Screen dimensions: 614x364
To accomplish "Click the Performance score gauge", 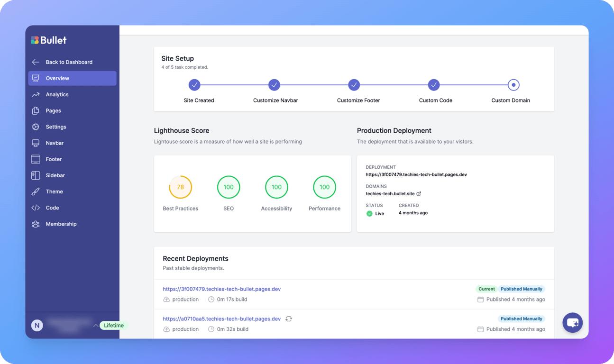I will coord(325,187).
